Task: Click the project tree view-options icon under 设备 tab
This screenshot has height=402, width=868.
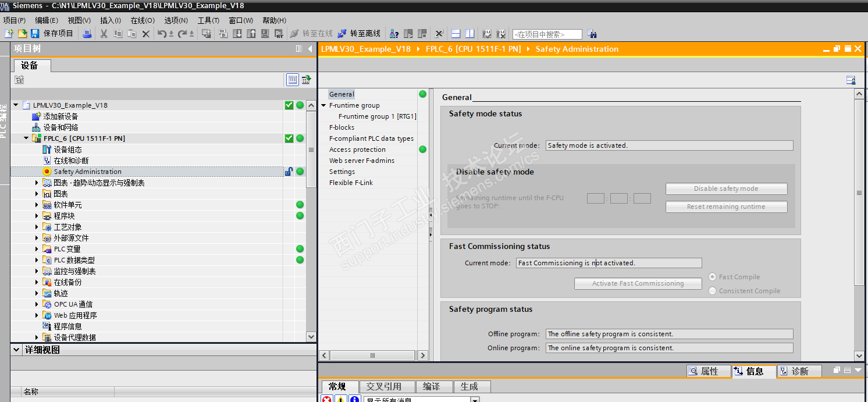Action: [19, 80]
